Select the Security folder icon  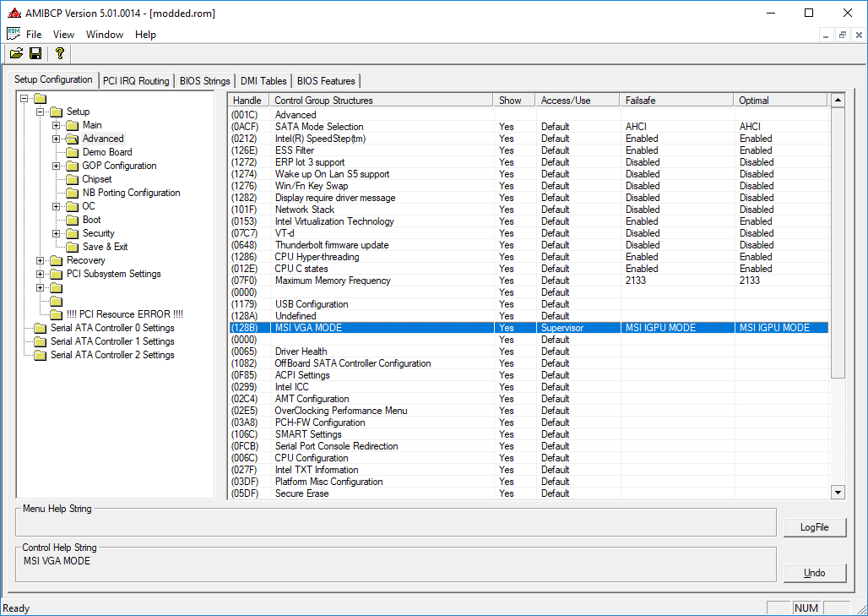tap(73, 234)
